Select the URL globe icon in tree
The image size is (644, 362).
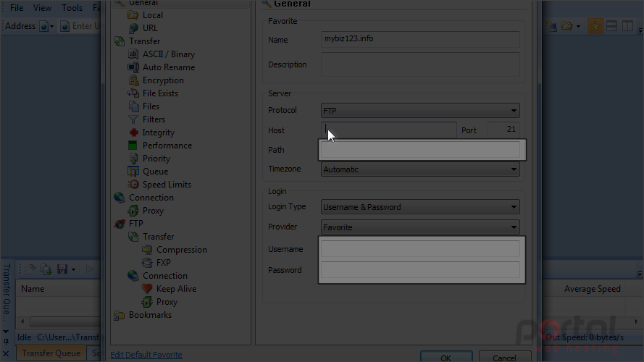click(133, 28)
